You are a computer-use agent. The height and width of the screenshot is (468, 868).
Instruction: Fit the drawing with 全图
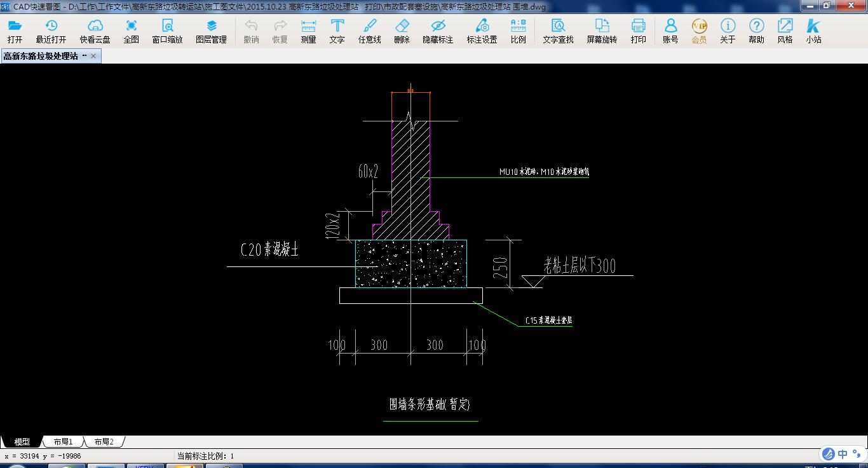(132, 31)
